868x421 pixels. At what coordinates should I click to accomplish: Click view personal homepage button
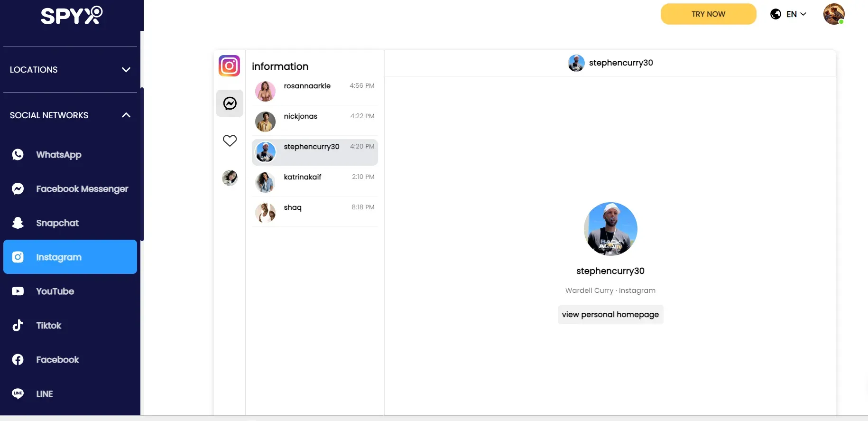click(x=610, y=314)
